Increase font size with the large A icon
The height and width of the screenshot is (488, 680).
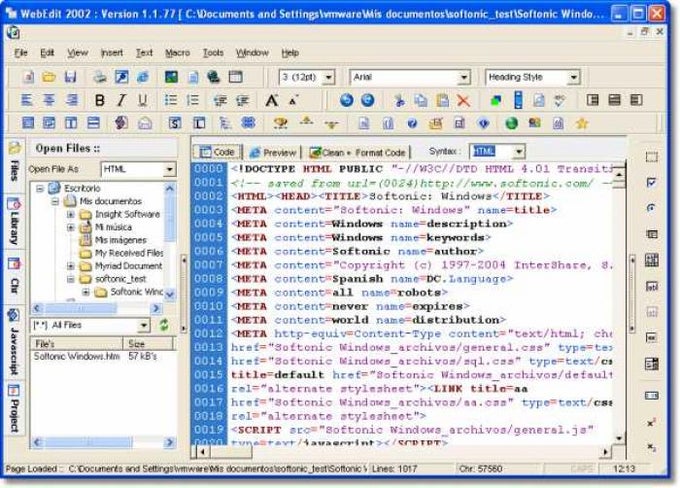[x=271, y=101]
